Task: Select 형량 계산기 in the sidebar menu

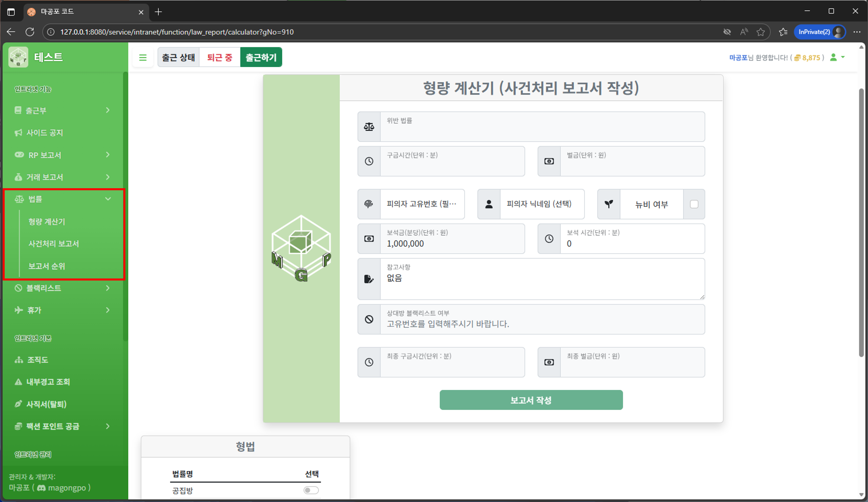Action: pos(46,222)
